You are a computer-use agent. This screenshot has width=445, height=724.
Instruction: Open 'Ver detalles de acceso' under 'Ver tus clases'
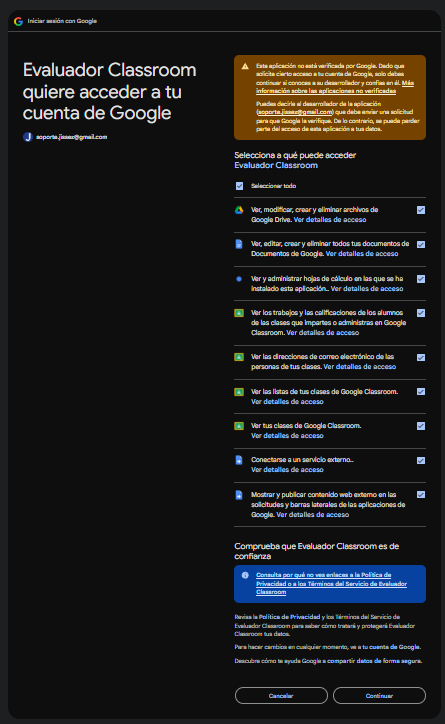[287, 436]
